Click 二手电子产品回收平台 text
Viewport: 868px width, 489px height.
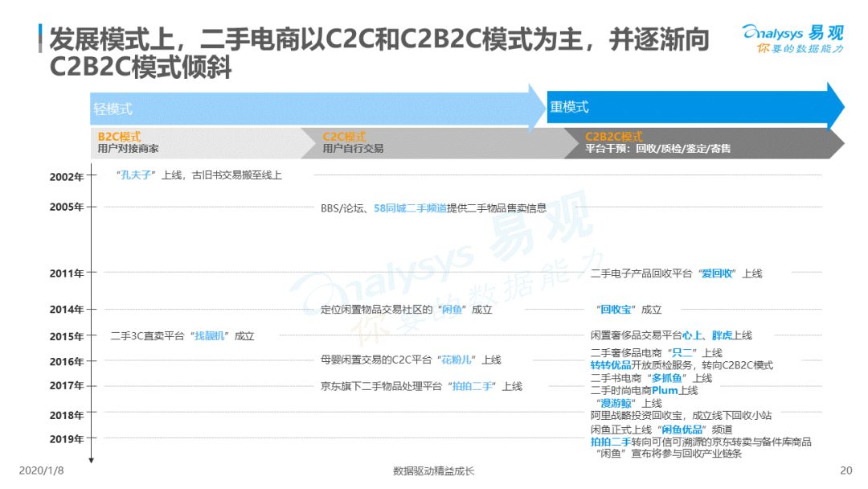(x=641, y=273)
